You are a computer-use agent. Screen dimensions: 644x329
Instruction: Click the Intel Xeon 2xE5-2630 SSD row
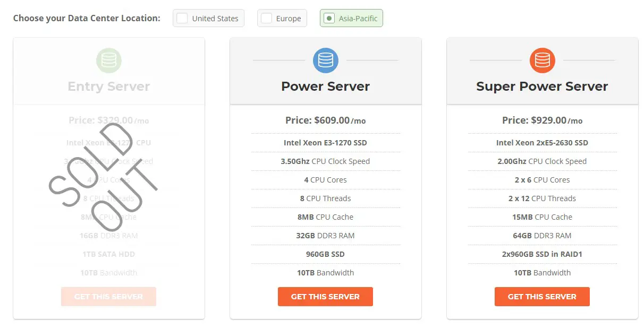543,143
